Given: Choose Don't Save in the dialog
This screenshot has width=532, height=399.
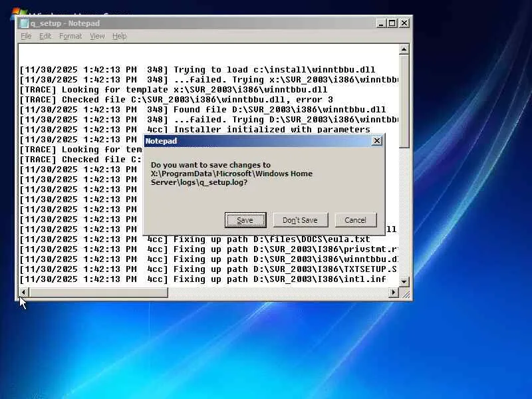Looking at the screenshot, I should (301, 220).
